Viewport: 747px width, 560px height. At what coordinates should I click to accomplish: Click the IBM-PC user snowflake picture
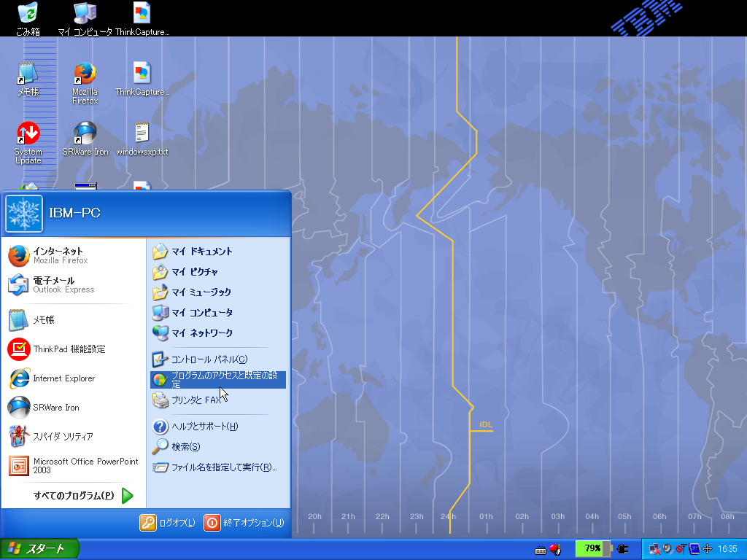(x=24, y=214)
